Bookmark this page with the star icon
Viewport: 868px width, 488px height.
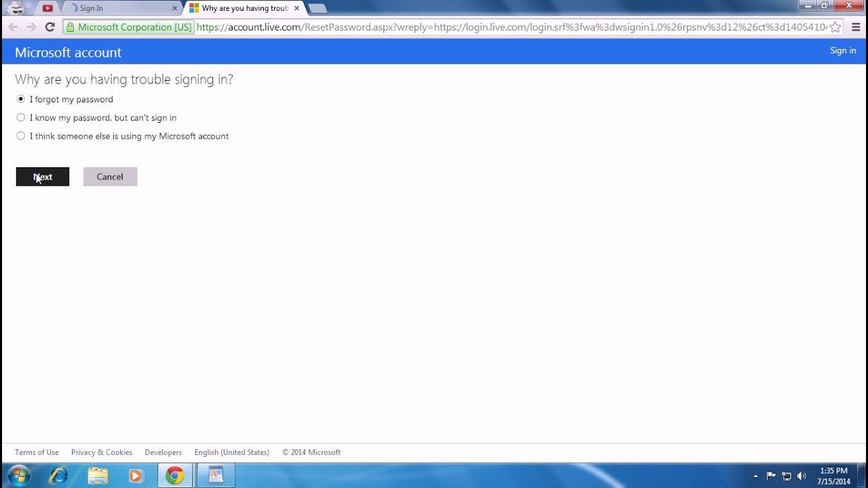tap(835, 27)
